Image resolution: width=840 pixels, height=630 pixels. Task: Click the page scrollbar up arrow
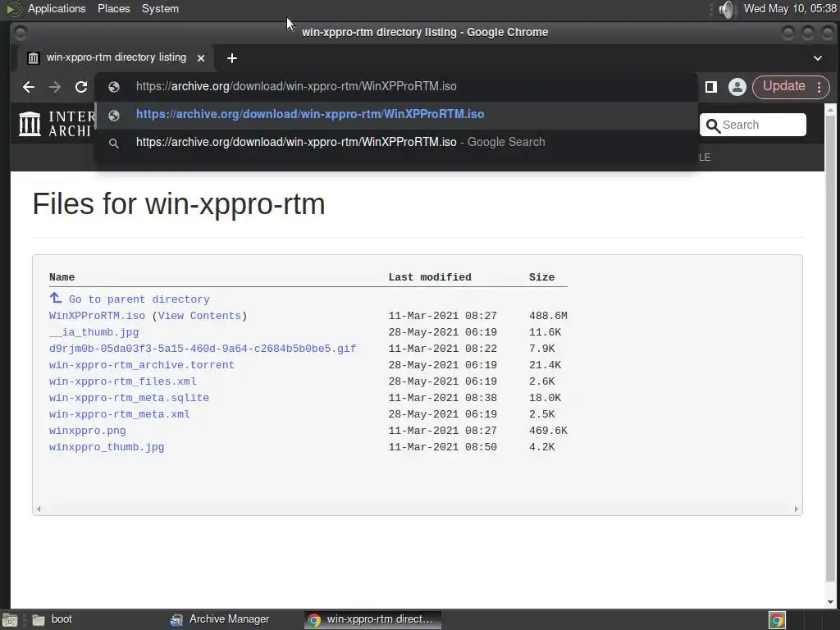(x=830, y=110)
